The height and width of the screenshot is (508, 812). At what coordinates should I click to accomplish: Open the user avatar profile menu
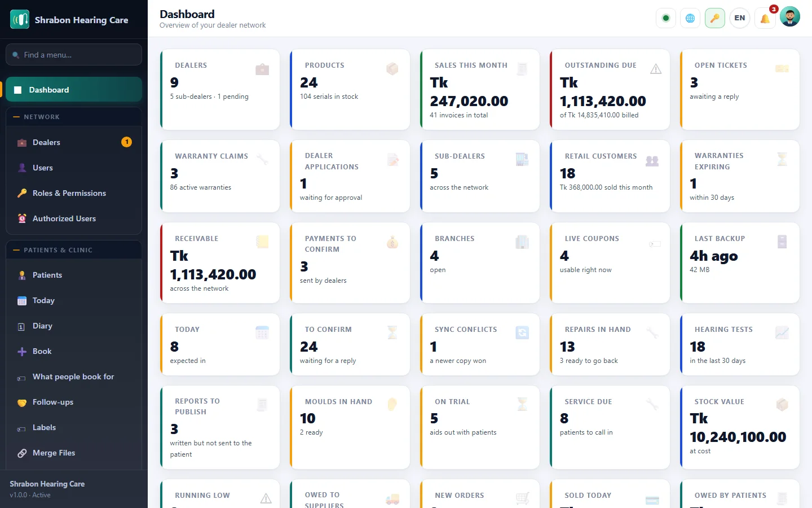[x=790, y=17]
